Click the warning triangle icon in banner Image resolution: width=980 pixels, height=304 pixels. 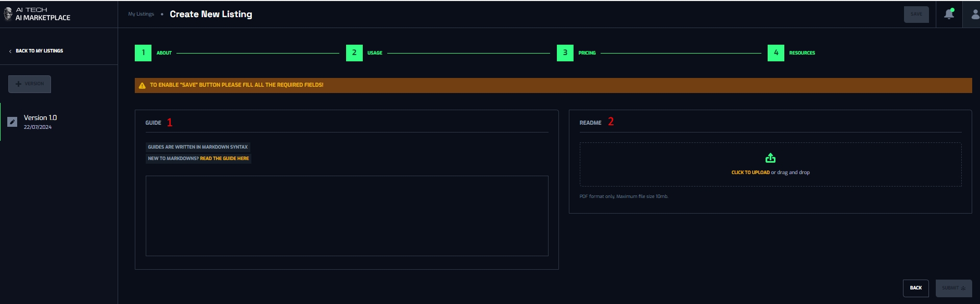(142, 85)
